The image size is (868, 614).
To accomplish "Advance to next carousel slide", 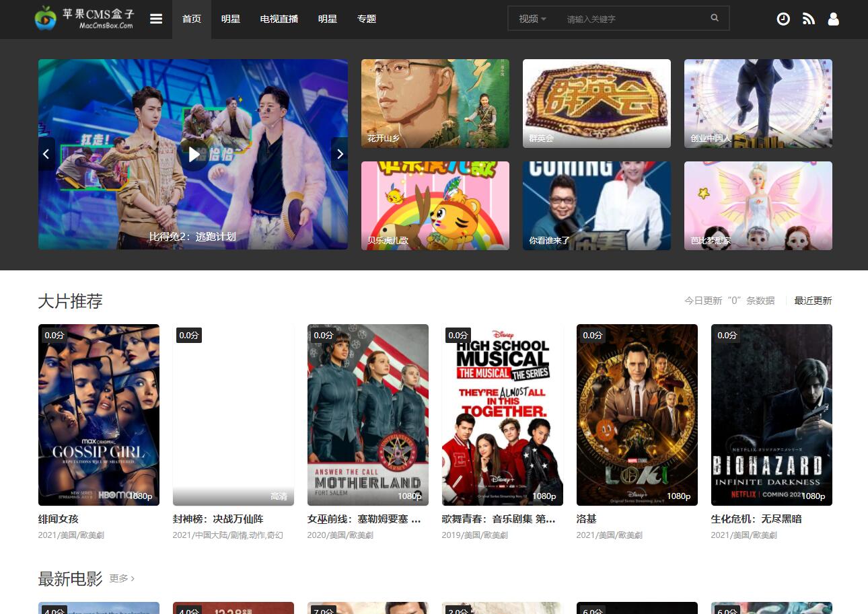I will [340, 154].
